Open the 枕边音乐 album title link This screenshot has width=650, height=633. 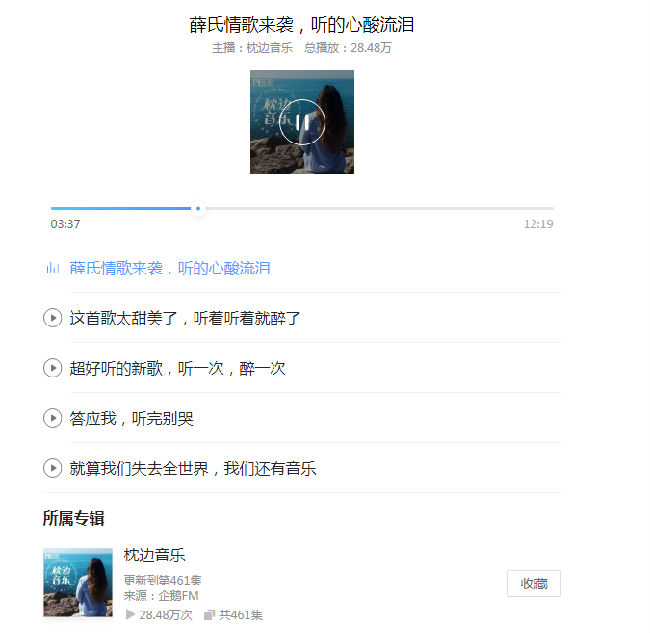click(x=154, y=555)
